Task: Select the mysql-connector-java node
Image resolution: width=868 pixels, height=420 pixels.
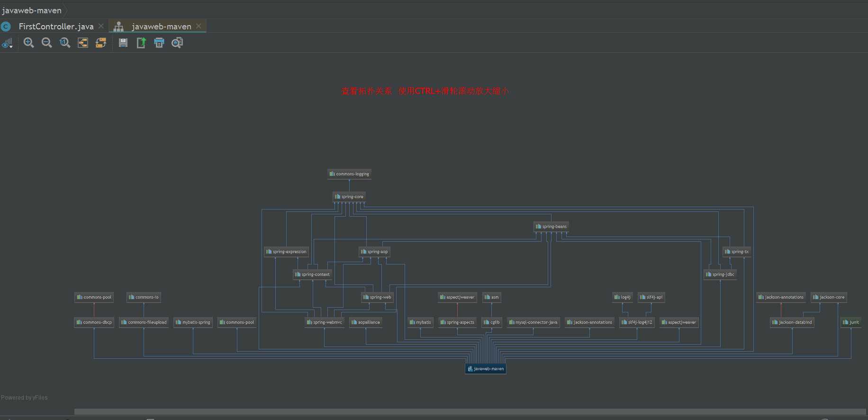Action: [x=533, y=322]
